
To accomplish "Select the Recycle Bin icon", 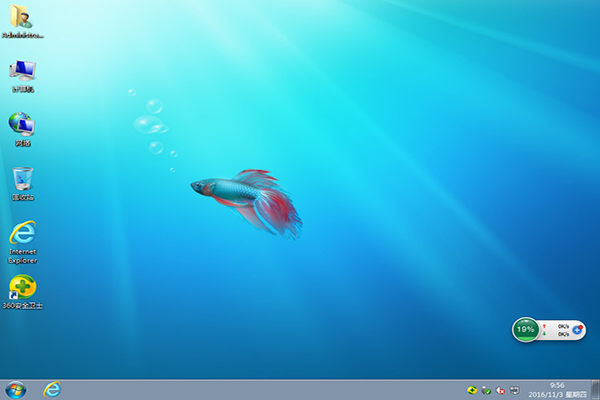I will [23, 183].
